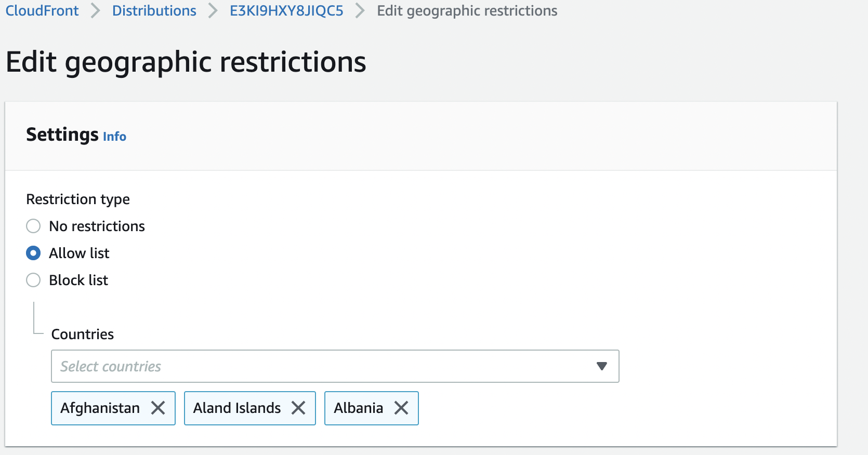The width and height of the screenshot is (868, 455).
Task: Click the Albania token label
Action: 359,408
